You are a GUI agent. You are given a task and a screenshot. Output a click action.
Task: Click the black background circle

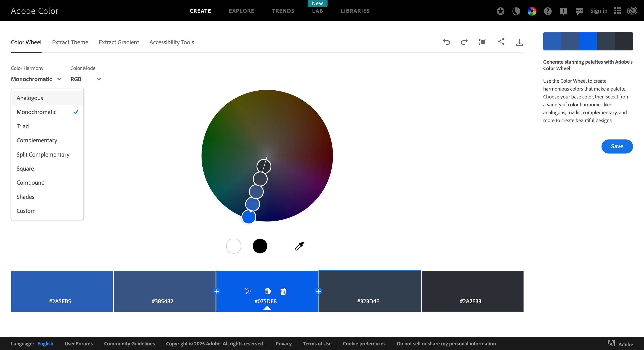click(x=260, y=246)
